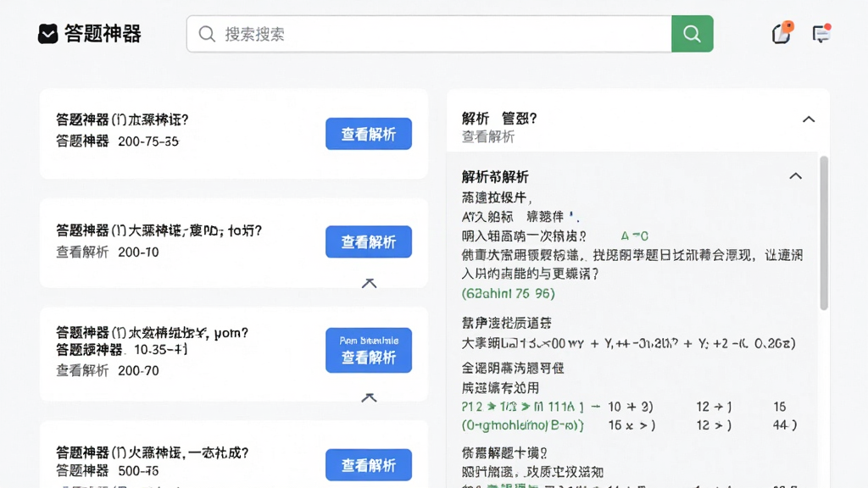The height and width of the screenshot is (488, 868).
Task: Click the green A=0 text
Action: (634, 236)
